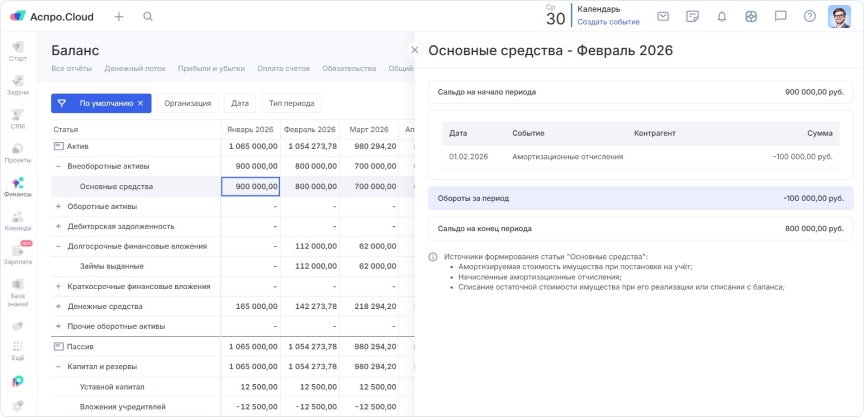Image resolution: width=864 pixels, height=417 pixels.
Task: Open База знаний in sidebar
Action: pos(18,293)
